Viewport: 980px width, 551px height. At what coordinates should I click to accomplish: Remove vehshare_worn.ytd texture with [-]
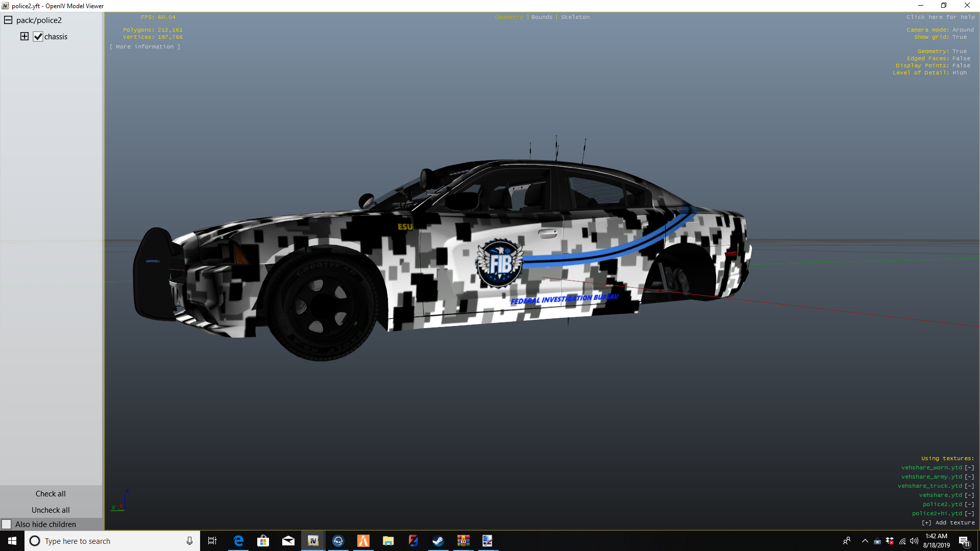pos(969,467)
